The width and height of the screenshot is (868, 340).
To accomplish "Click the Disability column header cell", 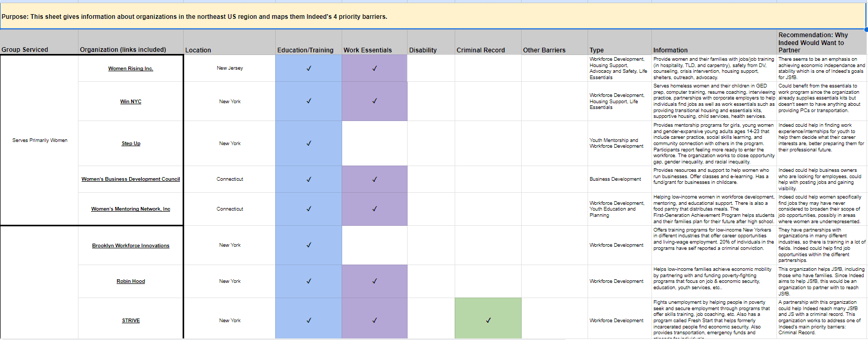I will [431, 42].
